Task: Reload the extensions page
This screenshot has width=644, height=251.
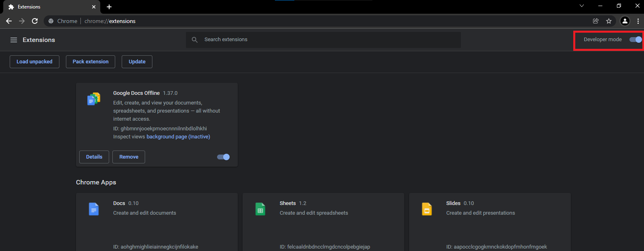Action: coord(35,21)
